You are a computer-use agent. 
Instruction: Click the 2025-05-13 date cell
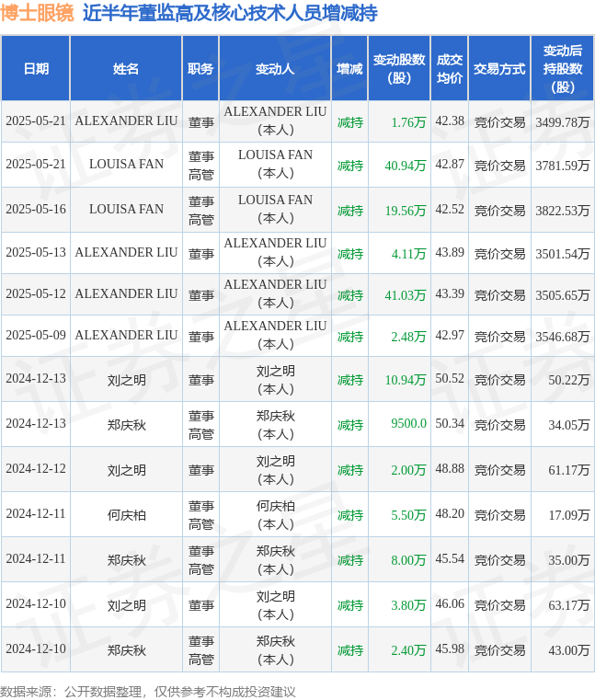36,252
